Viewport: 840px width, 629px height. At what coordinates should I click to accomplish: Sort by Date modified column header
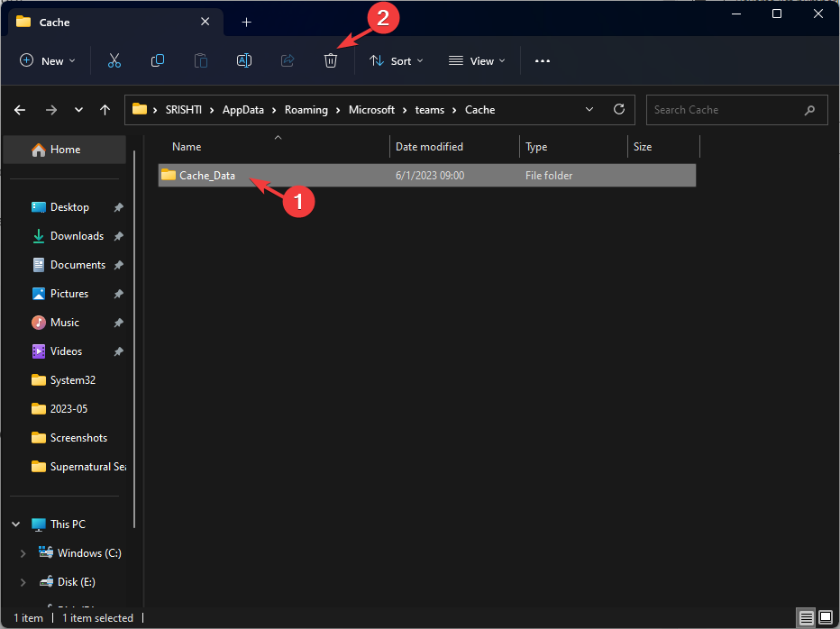pyautogui.click(x=429, y=147)
